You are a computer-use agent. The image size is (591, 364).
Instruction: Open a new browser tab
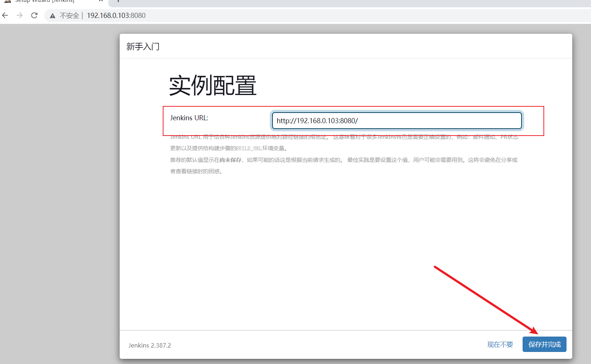(118, 1)
